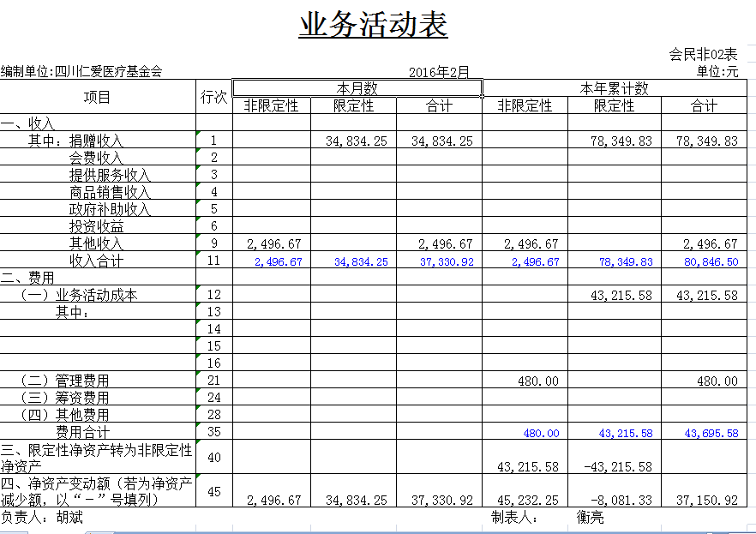
Task: Click the 行次 column header cell
Action: click(x=213, y=97)
